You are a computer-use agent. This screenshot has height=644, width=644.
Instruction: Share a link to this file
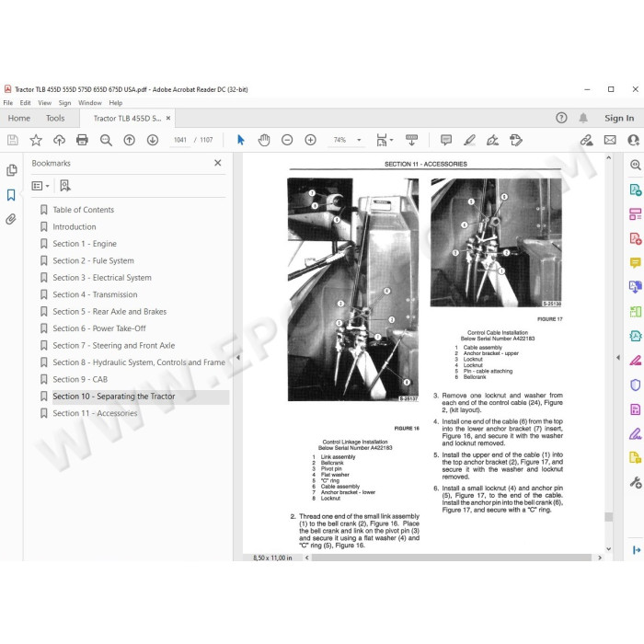[587, 140]
